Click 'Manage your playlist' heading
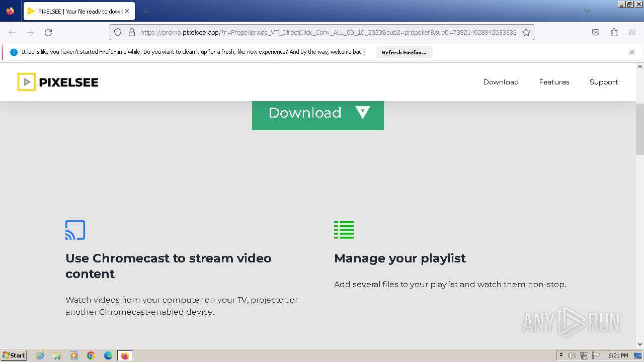 [400, 258]
